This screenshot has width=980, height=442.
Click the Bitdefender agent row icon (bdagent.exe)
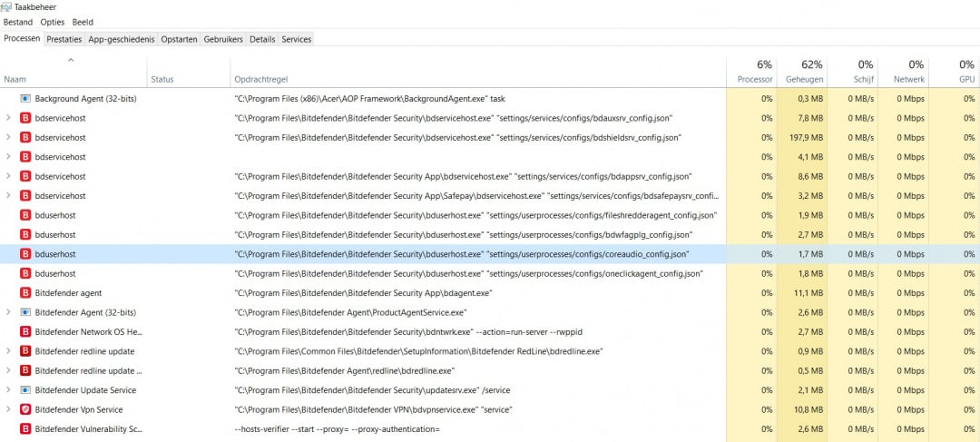click(25, 293)
